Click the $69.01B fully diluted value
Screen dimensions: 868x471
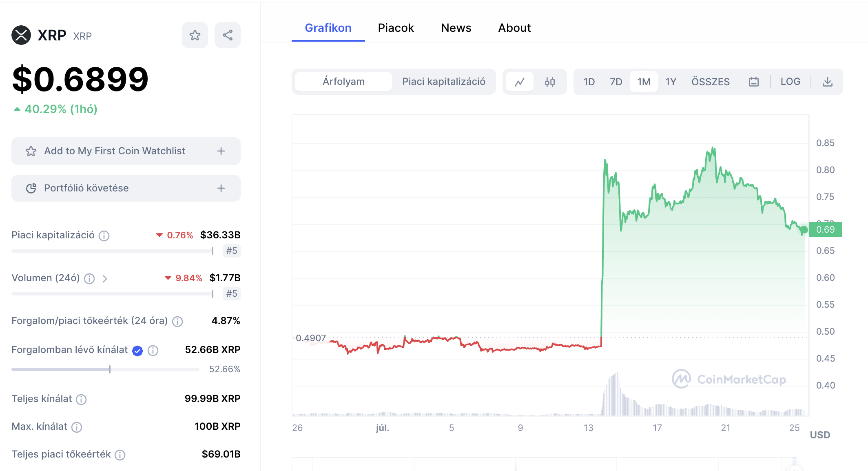pyautogui.click(x=221, y=454)
